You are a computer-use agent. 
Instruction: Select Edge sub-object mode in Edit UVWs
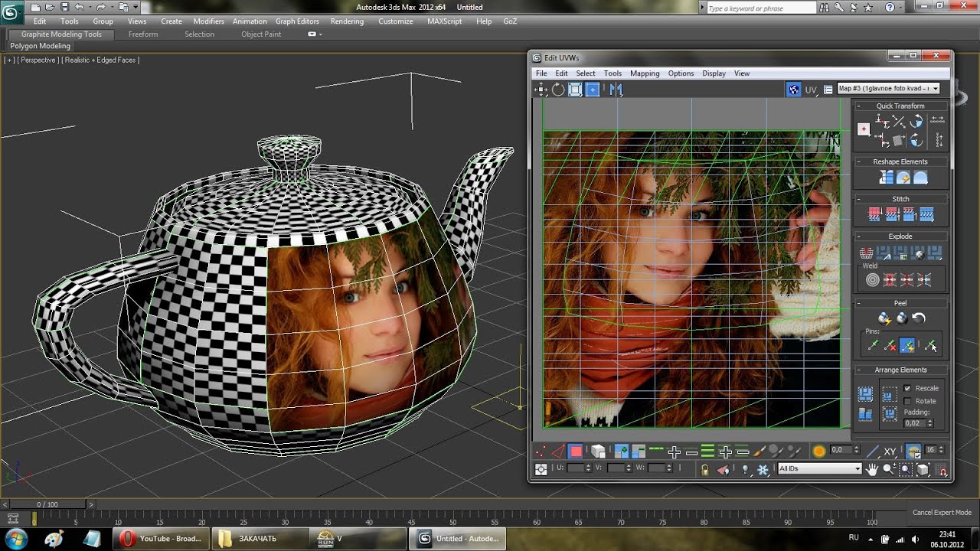(x=558, y=452)
